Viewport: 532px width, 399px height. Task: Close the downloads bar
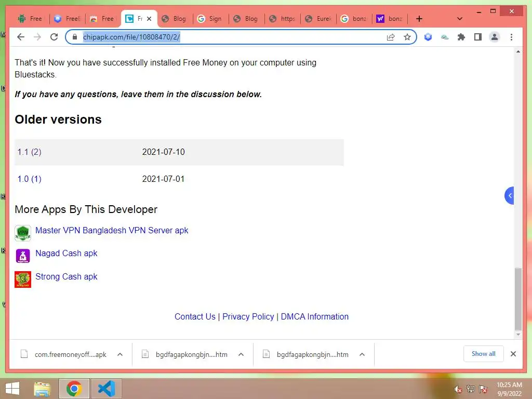(513, 354)
